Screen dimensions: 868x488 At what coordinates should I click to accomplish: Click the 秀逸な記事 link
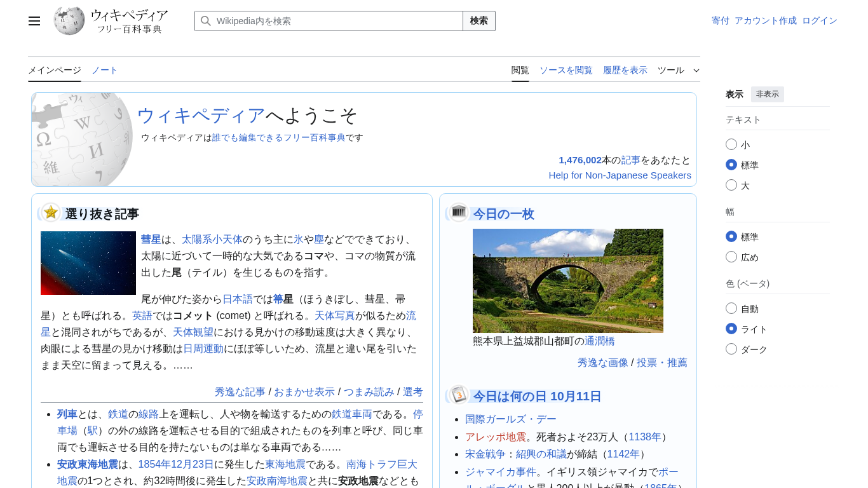pos(240,392)
